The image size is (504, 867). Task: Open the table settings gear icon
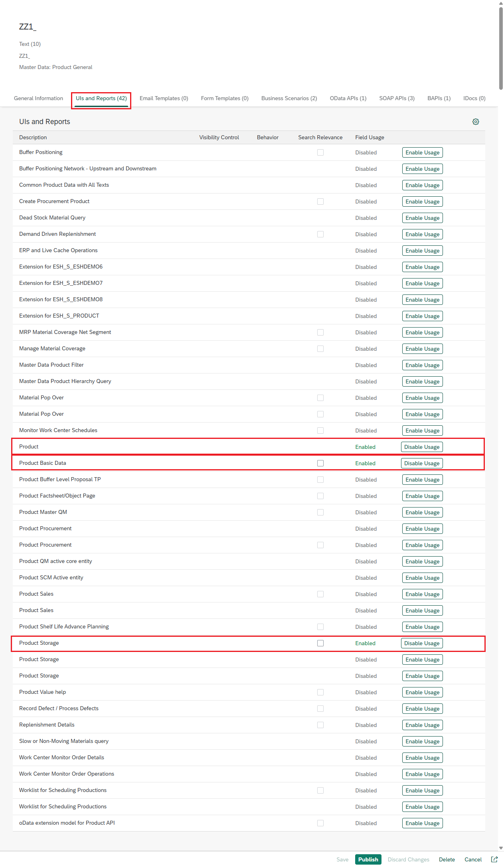475,122
